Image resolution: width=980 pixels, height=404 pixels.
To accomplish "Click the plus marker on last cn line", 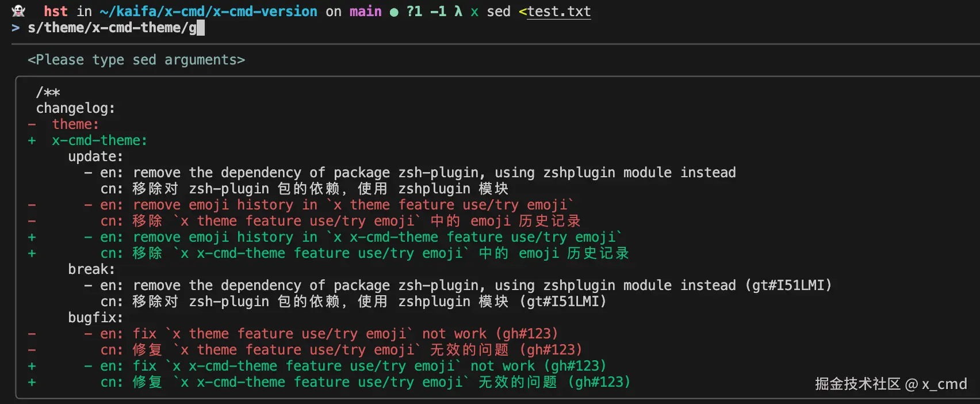I will pos(32,382).
